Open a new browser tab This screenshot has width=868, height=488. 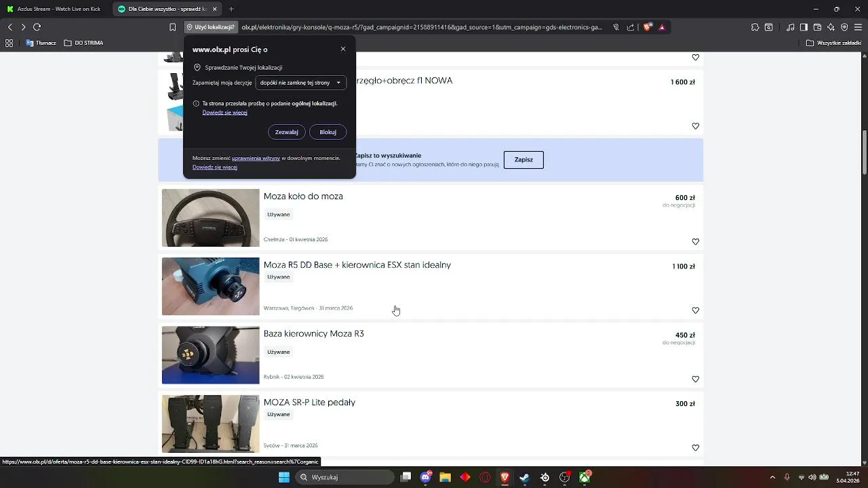pyautogui.click(x=231, y=9)
